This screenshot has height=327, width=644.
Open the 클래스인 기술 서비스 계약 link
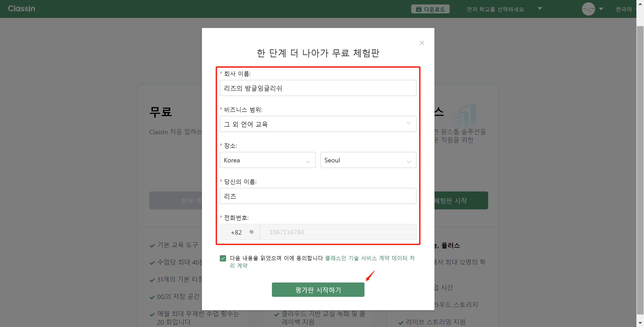(x=357, y=258)
